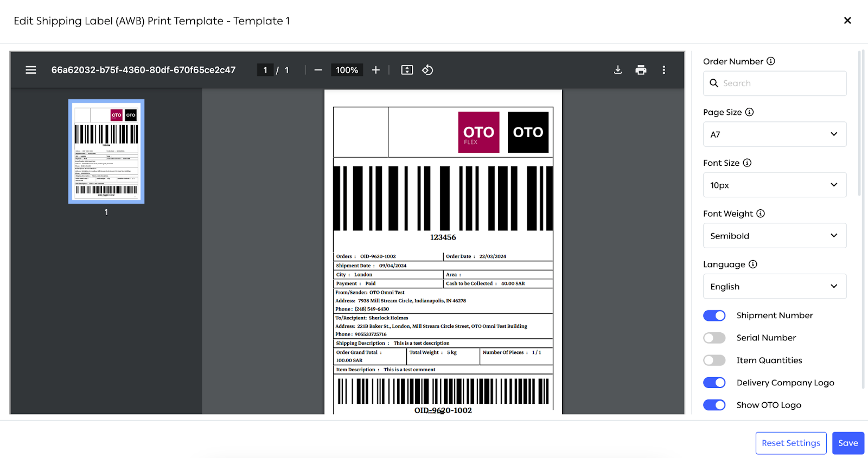This screenshot has width=868, height=458.
Task: Click the Shipment Date 09/04/2024 row
Action: pos(443,266)
